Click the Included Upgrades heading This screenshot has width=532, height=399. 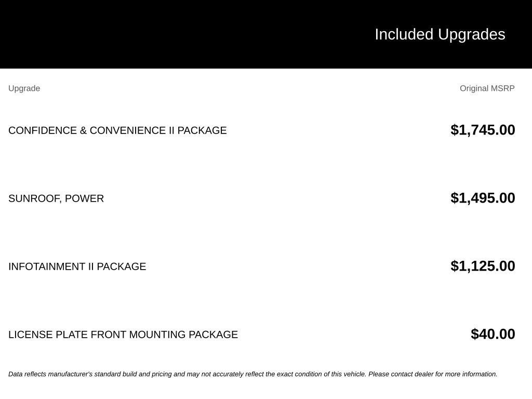click(x=440, y=35)
